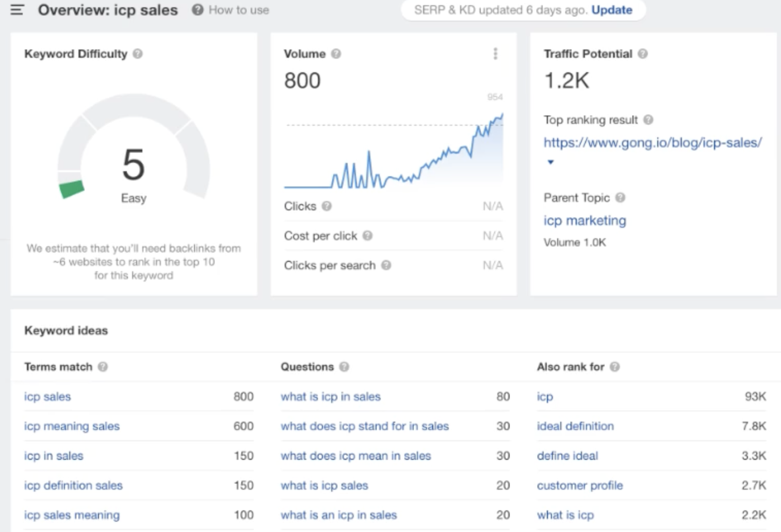Click the Clicks per search help icon
Screen dimensions: 781x532
click(x=386, y=265)
